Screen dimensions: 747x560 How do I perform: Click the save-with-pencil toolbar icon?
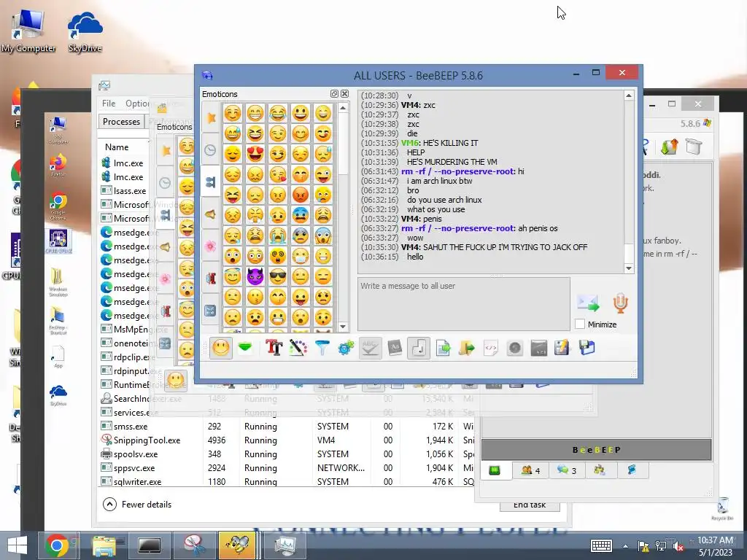pos(562,348)
